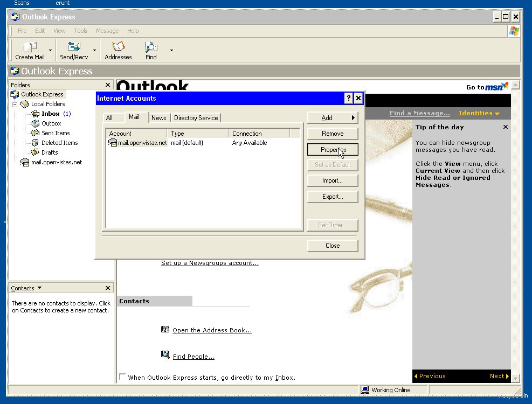The height and width of the screenshot is (404, 532).
Task: Follow the Set up a Newsgroups account link
Action: click(x=210, y=263)
